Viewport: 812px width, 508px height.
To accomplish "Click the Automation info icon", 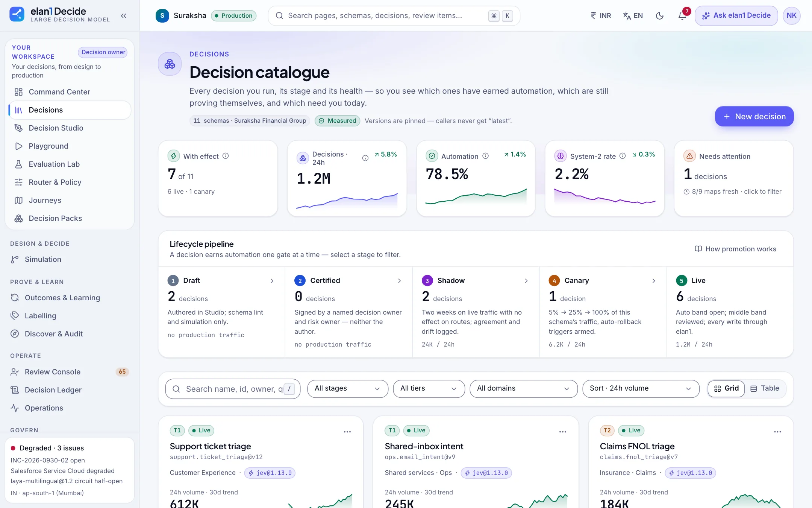I will tap(485, 156).
